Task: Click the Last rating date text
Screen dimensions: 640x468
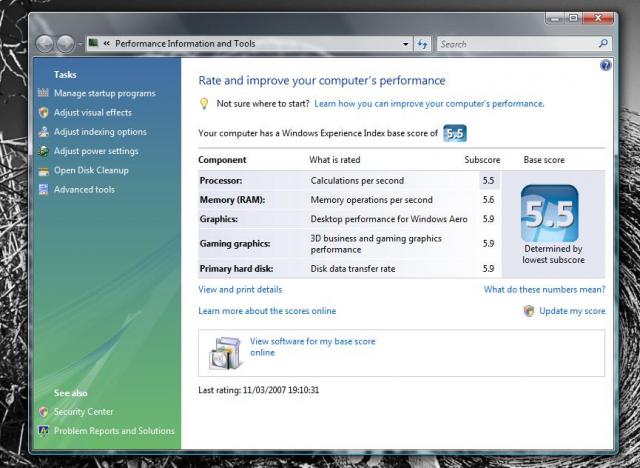Action: pyautogui.click(x=258, y=390)
